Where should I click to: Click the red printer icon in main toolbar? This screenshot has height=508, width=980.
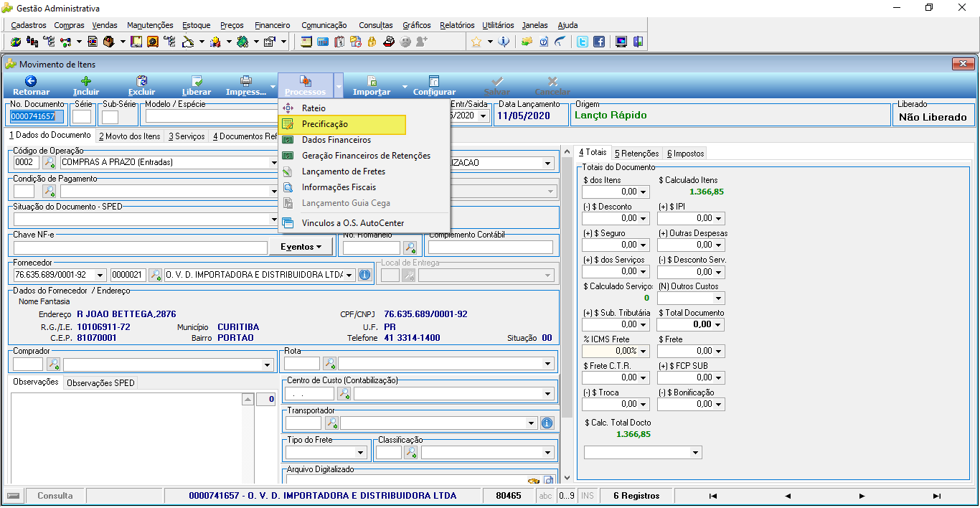(388, 42)
